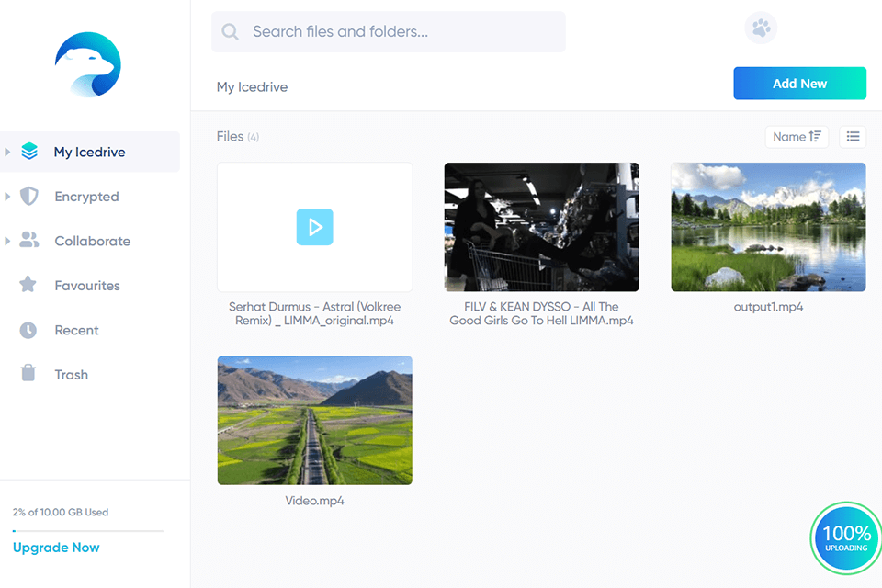The width and height of the screenshot is (882, 588).
Task: Click the storage usage progress bar
Action: pos(88,531)
